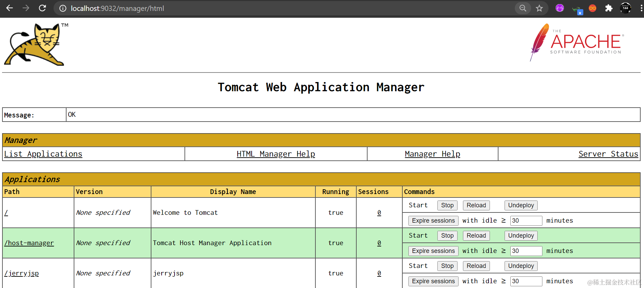Open the green extension icon with blue badge
The height and width of the screenshot is (288, 644).
(x=577, y=10)
